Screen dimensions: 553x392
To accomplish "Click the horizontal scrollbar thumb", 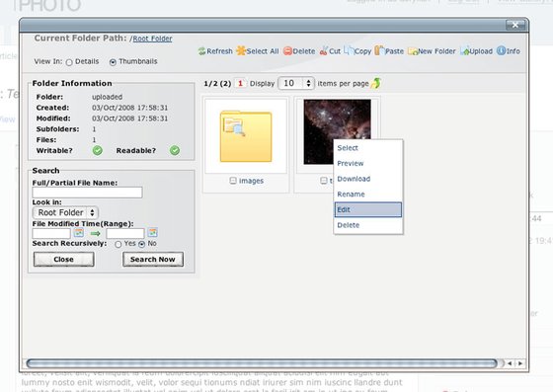I will 262,363.
